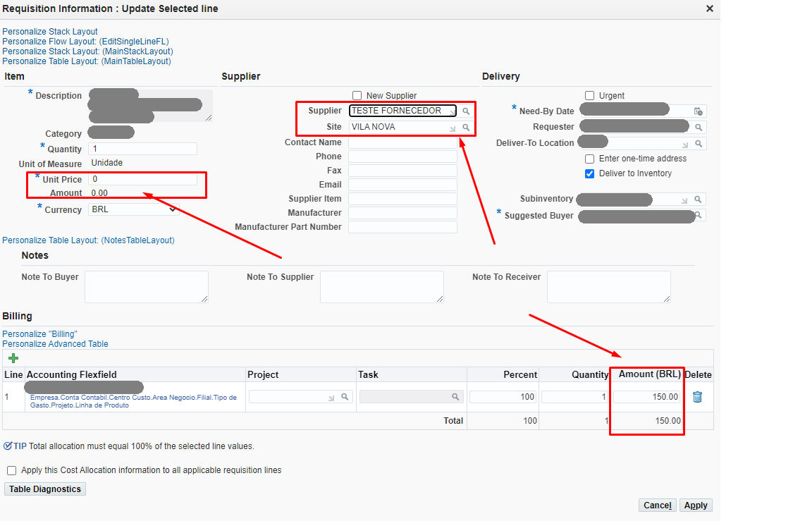Click the Phone input field

[402, 157]
